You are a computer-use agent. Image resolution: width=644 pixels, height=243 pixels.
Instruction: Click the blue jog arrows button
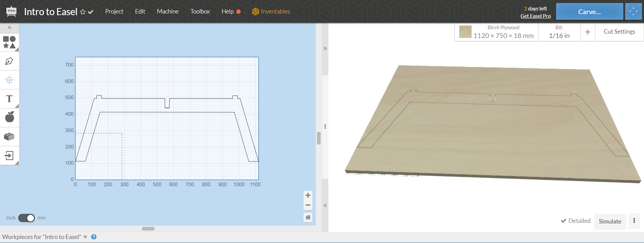point(633,12)
